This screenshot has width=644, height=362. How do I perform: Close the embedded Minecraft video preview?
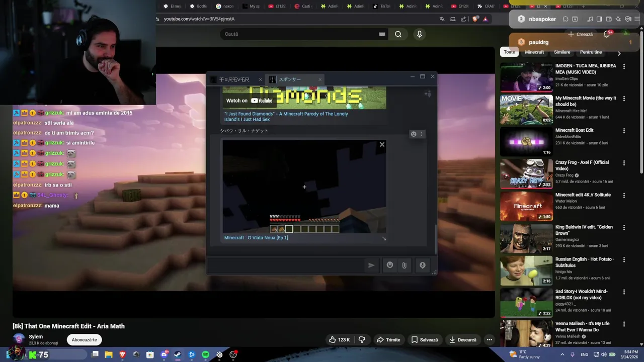(x=382, y=144)
